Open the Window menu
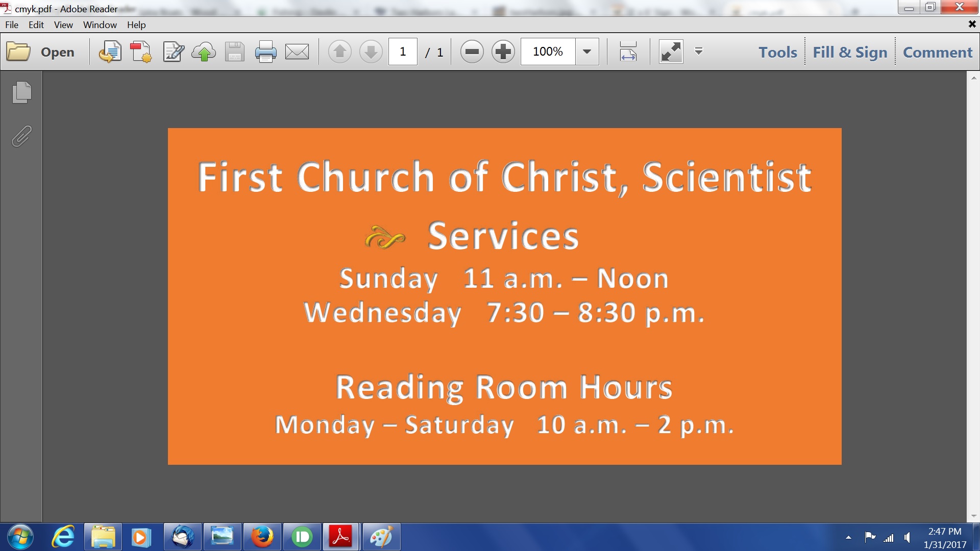 point(100,24)
